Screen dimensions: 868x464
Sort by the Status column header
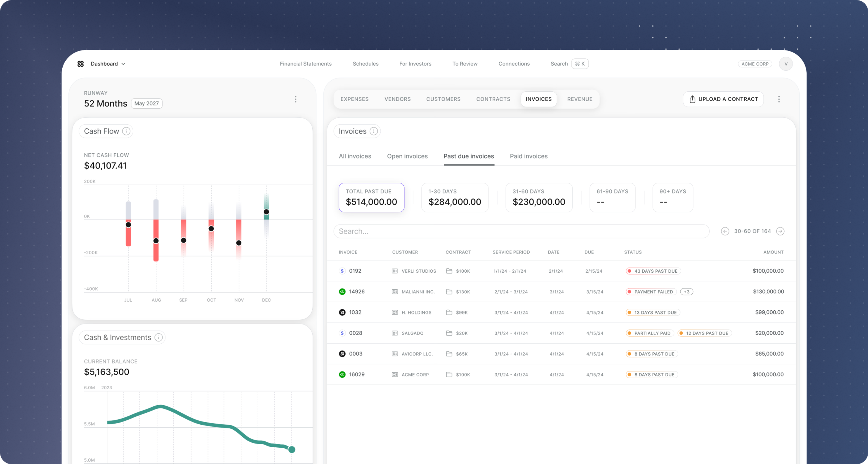point(633,252)
